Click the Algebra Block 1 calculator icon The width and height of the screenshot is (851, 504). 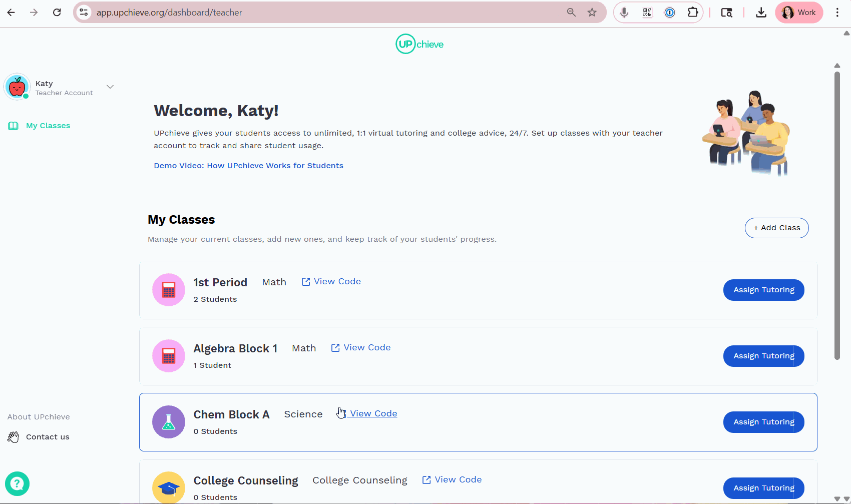(x=169, y=356)
